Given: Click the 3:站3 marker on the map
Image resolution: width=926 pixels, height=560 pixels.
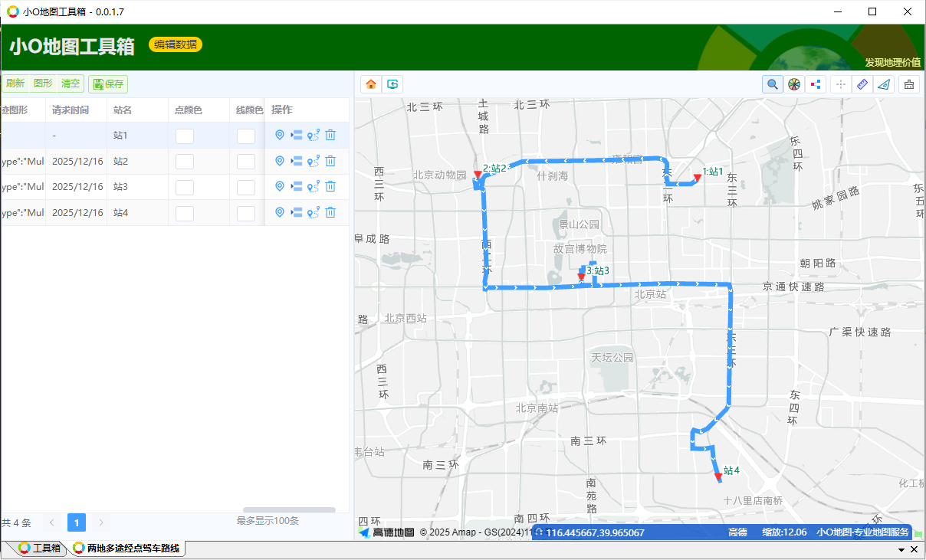Looking at the screenshot, I should (x=582, y=276).
